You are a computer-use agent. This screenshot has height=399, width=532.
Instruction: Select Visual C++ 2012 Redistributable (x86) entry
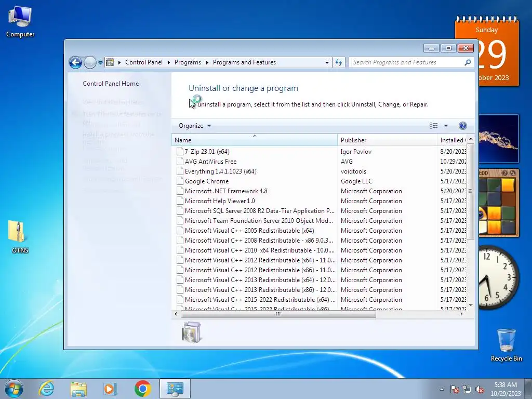pos(260,270)
